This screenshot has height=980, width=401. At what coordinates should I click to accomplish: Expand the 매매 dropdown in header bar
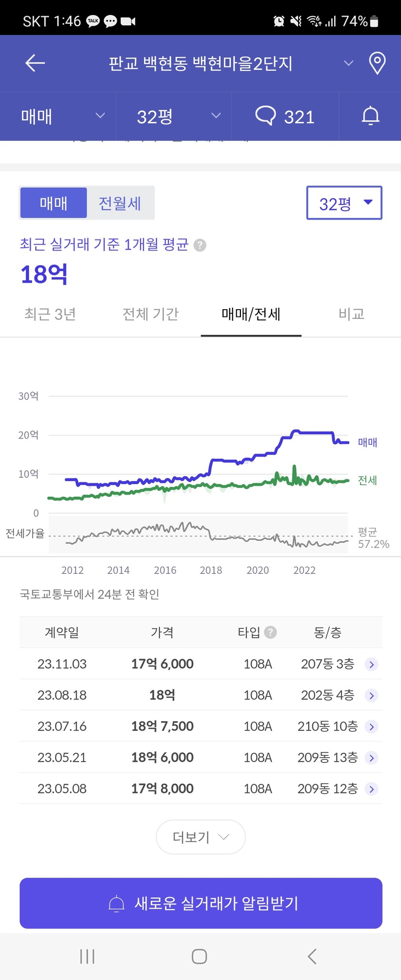(x=63, y=116)
